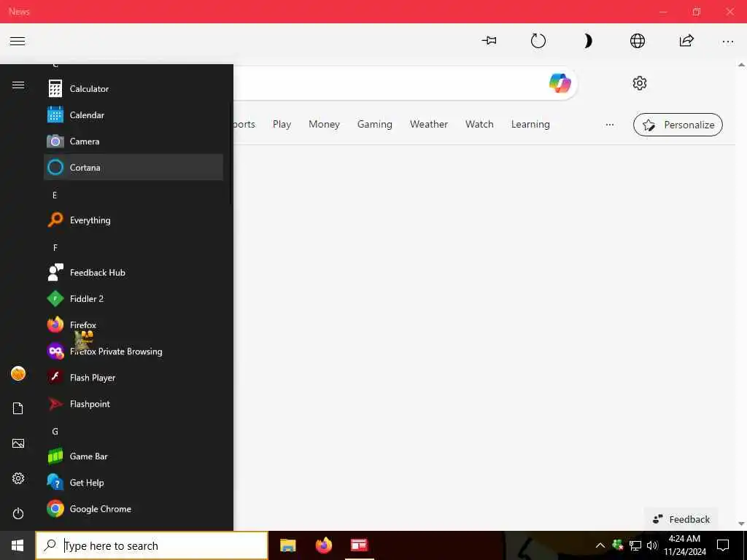Launch the Camera app
Image resolution: width=747 pixels, height=560 pixels.
(x=133, y=141)
